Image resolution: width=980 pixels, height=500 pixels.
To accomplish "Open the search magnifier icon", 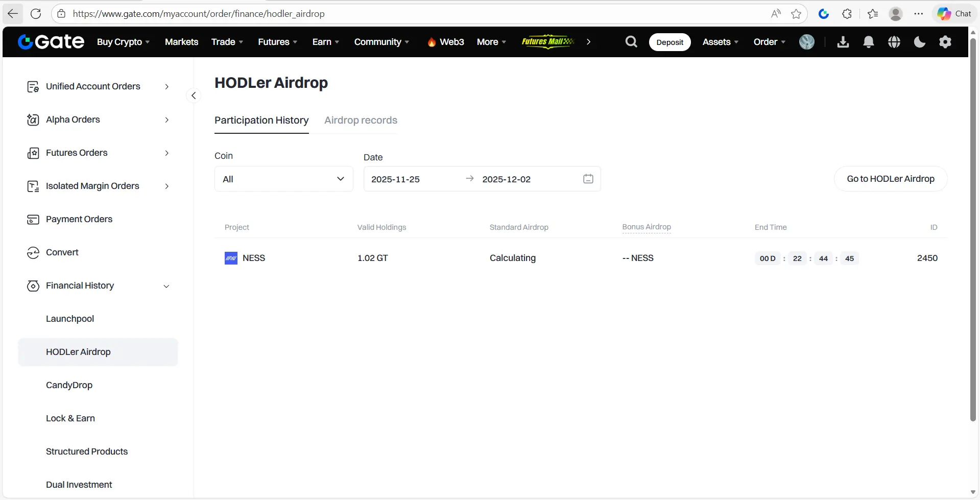I will coord(631,42).
